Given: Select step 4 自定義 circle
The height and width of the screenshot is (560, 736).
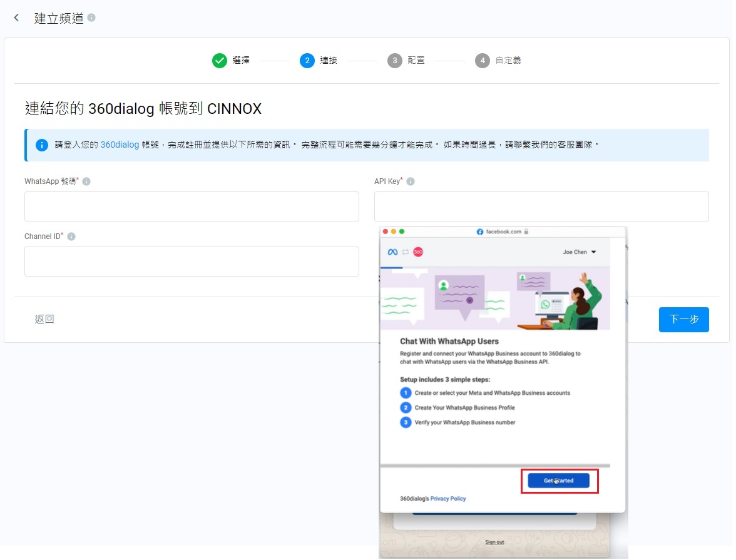Looking at the screenshot, I should 482,61.
